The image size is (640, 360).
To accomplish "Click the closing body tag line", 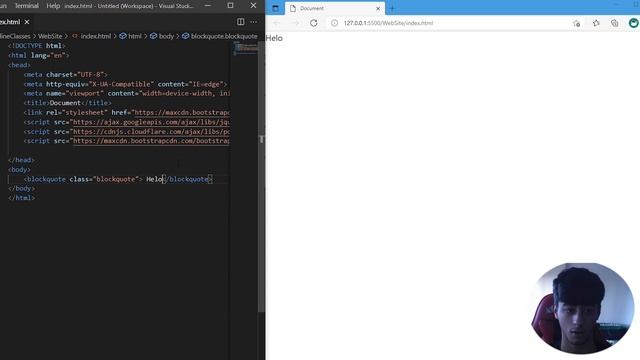I will 21,189.
